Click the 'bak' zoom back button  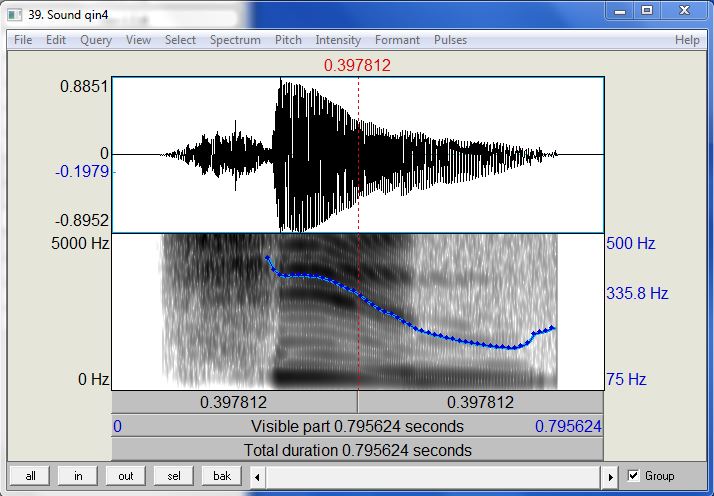point(222,476)
